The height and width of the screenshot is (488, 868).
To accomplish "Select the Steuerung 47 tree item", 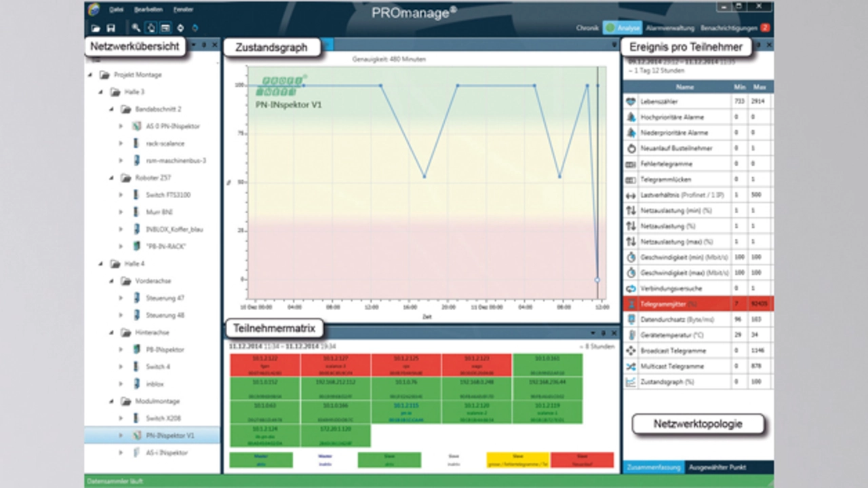I will click(165, 298).
